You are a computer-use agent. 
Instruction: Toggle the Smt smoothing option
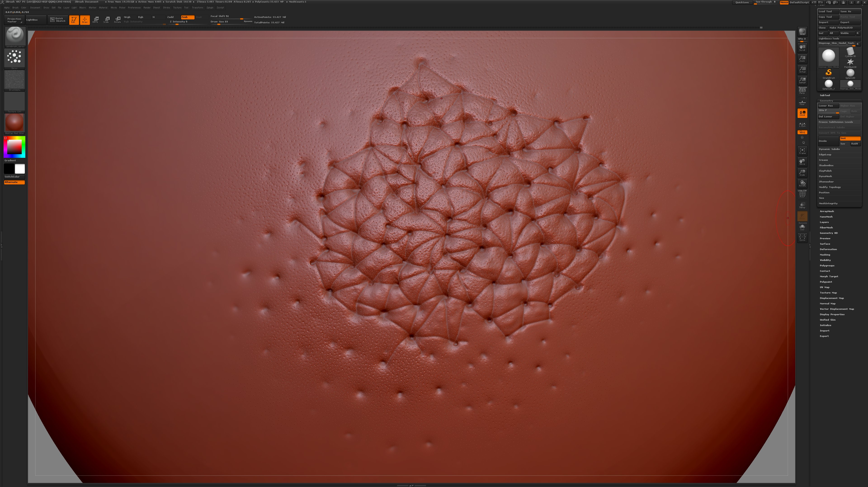pyautogui.click(x=850, y=138)
